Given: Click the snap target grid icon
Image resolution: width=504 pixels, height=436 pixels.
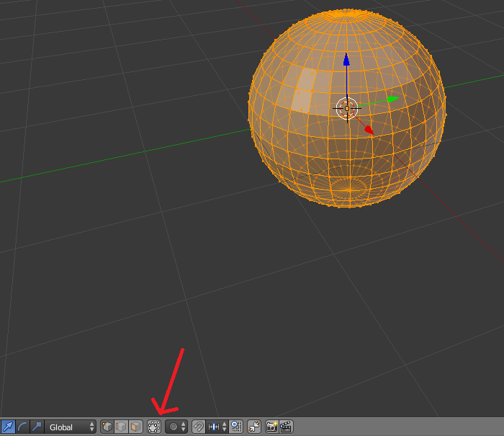Looking at the screenshot, I should (236, 427).
